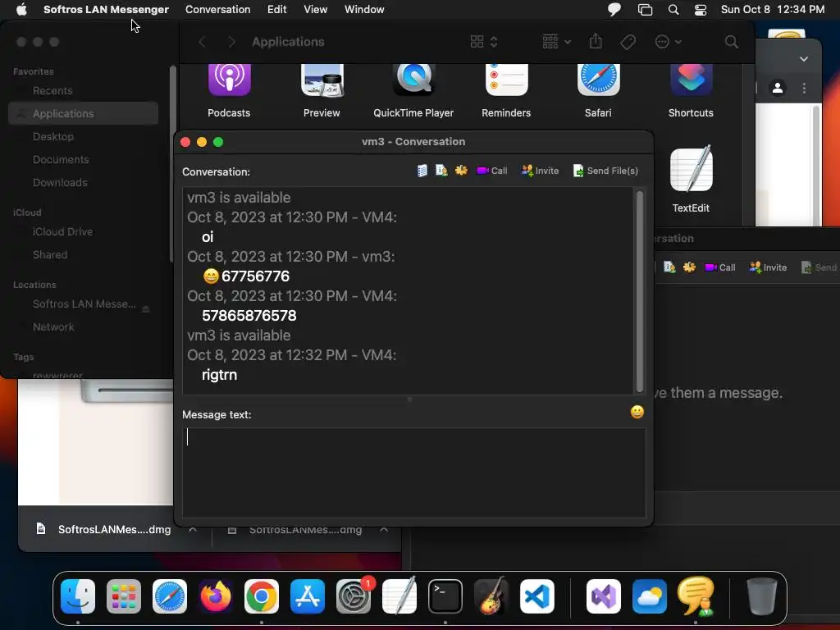Open message history icon in vm3 conversation toolbar
Viewport: 840px width, 630px height.
click(x=422, y=171)
